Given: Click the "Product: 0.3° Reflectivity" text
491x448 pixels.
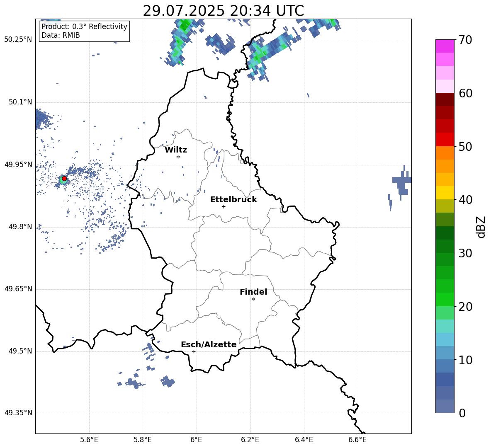Looking at the screenshot, I should [84, 27].
